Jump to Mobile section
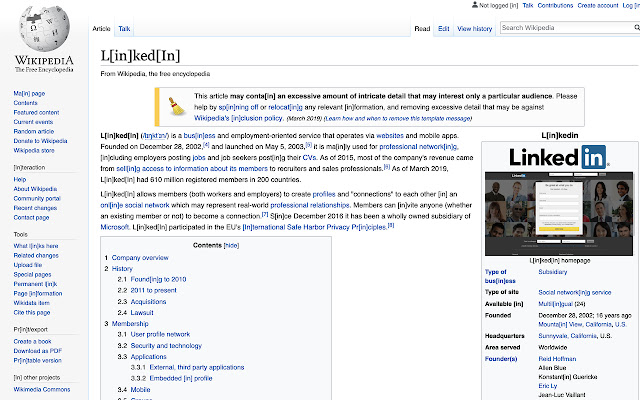Image resolution: width=640 pixels, height=400 pixels. click(140, 390)
